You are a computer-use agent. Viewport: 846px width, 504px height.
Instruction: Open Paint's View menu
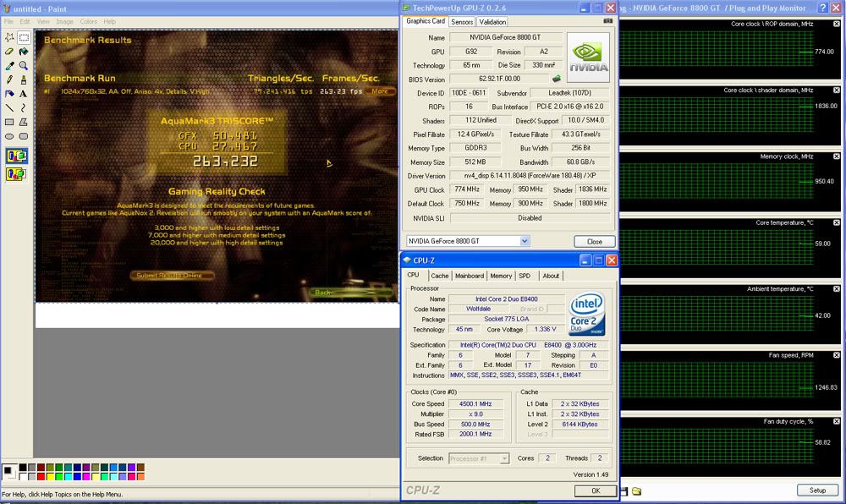(x=43, y=21)
